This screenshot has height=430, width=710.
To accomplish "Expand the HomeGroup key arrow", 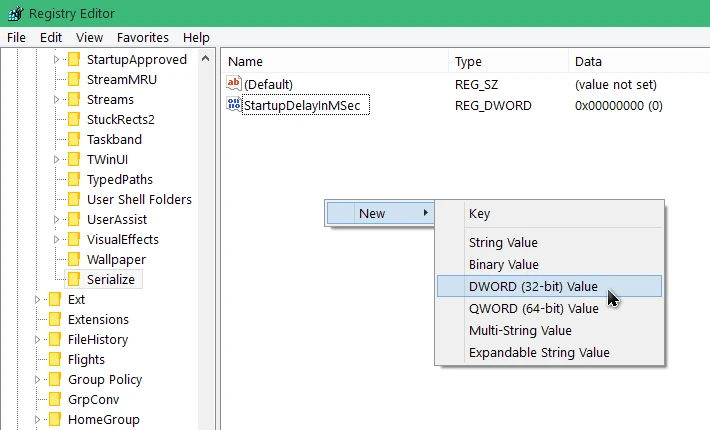I will pos(38,420).
